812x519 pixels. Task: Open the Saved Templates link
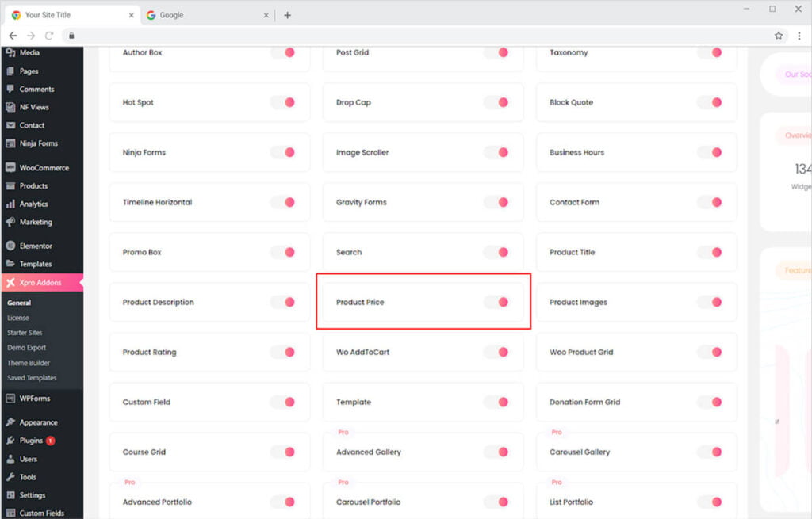tap(32, 378)
